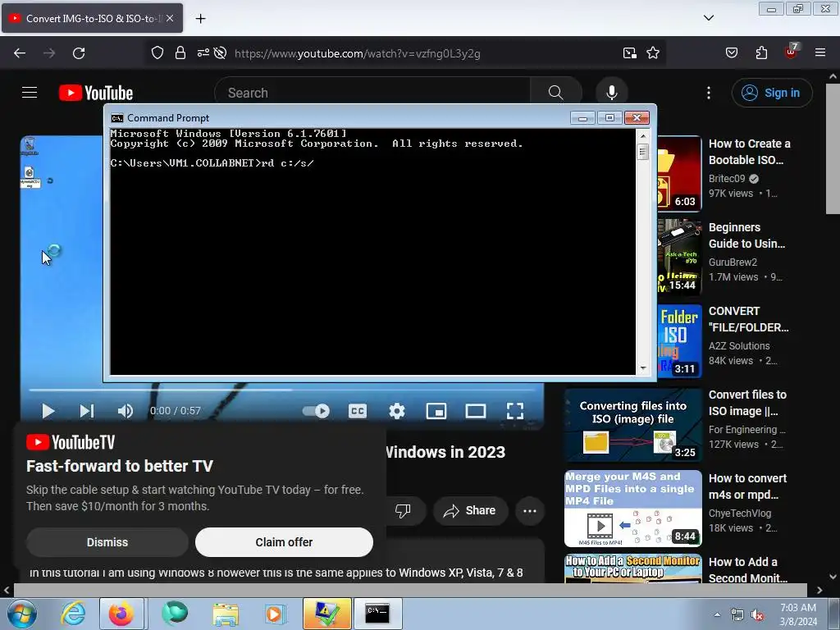Select the Convert IMG-to-ISO browser tab
This screenshot has width=840, height=630.
click(x=92, y=18)
